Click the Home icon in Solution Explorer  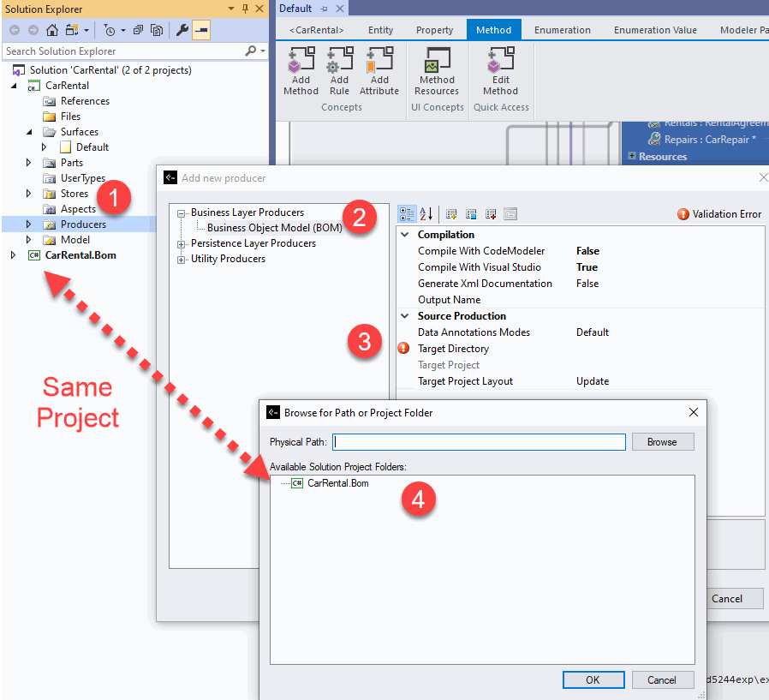[52, 30]
